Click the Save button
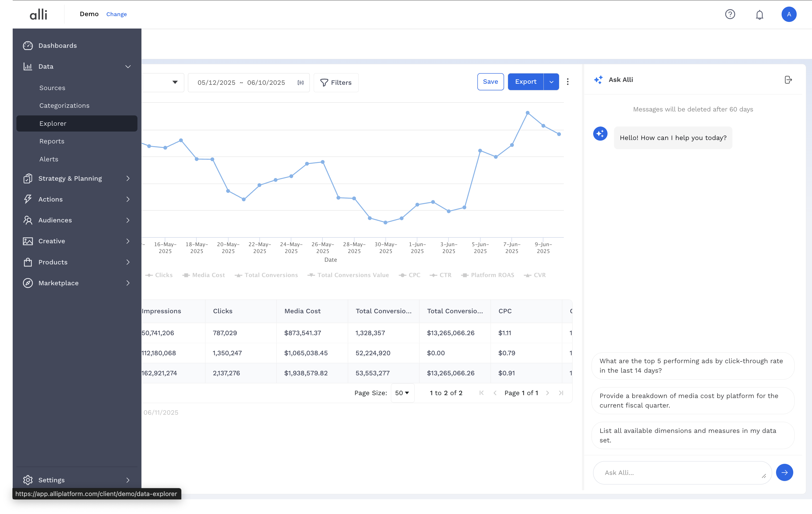This screenshot has width=812, height=514. point(490,82)
